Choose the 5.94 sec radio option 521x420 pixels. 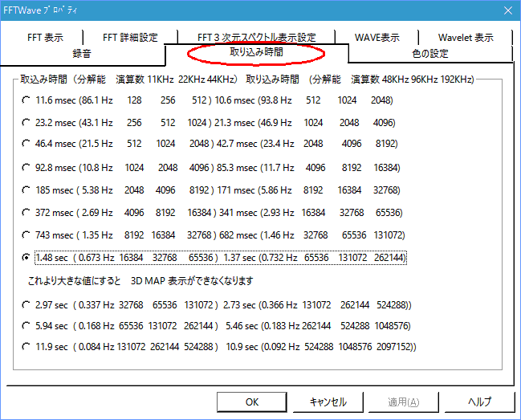26,327
